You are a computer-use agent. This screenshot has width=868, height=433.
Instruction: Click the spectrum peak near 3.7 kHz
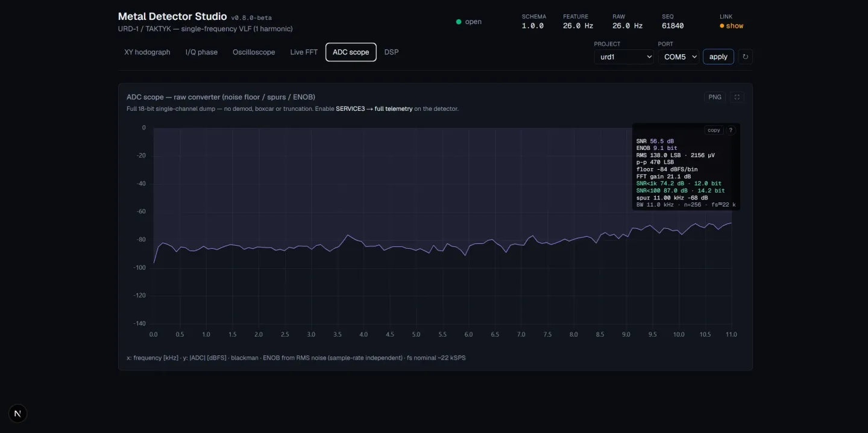coord(348,235)
